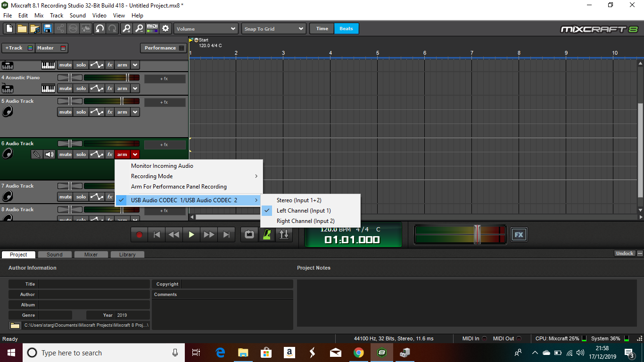Open a project with the folder icon
This screenshot has width=644, height=362.
coord(22,29)
